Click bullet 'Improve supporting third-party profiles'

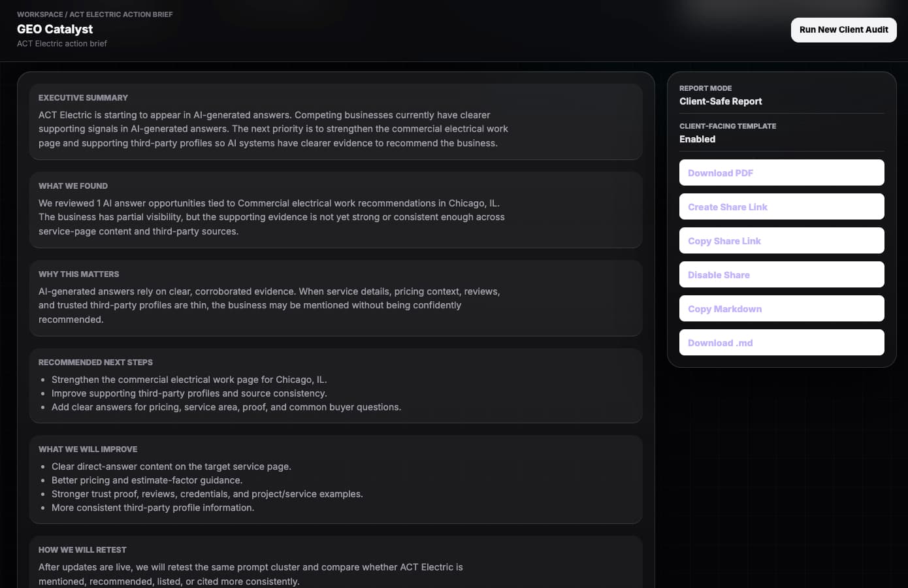(189, 393)
